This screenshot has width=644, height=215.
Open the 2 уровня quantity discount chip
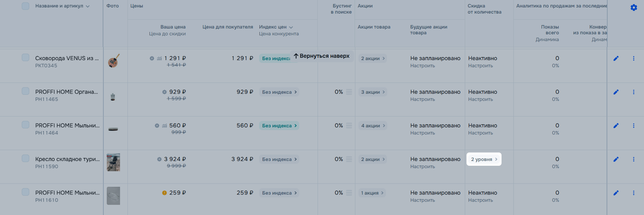tap(484, 159)
